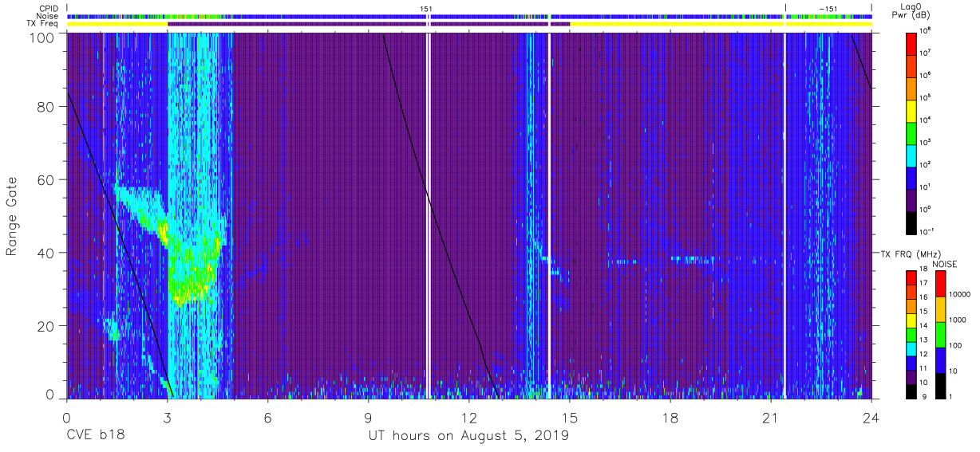Viewport: 980px width, 452px height.
Task: Click the 9 MHz label on the TX FRQ colorbar
Action: coord(923,396)
